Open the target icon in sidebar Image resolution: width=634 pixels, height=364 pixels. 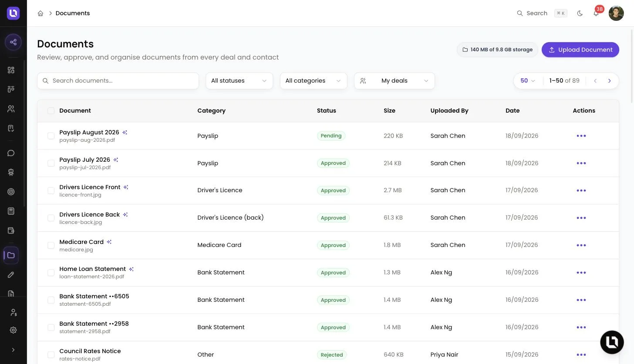pyautogui.click(x=11, y=192)
